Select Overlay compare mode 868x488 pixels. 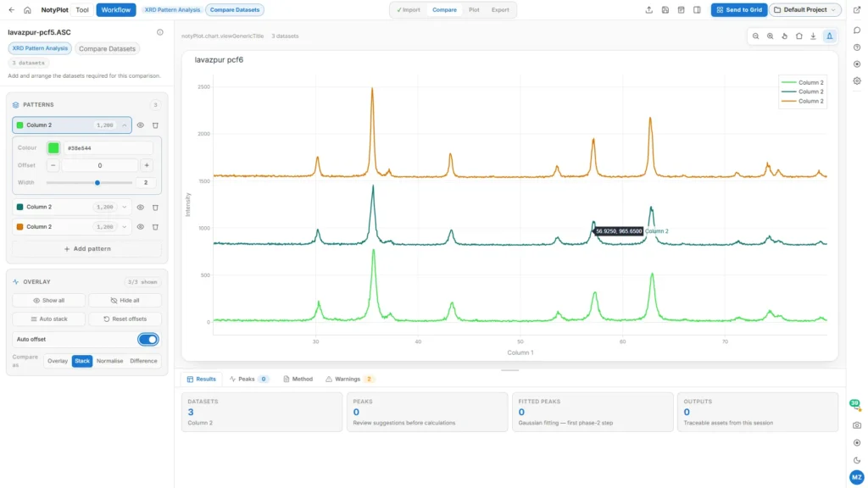(x=58, y=361)
